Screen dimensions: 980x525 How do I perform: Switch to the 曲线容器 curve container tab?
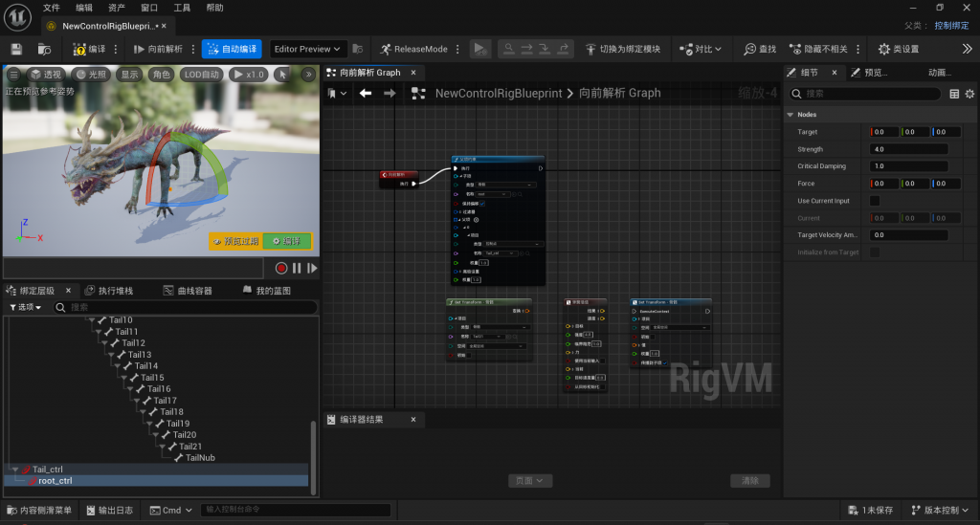[x=188, y=291]
